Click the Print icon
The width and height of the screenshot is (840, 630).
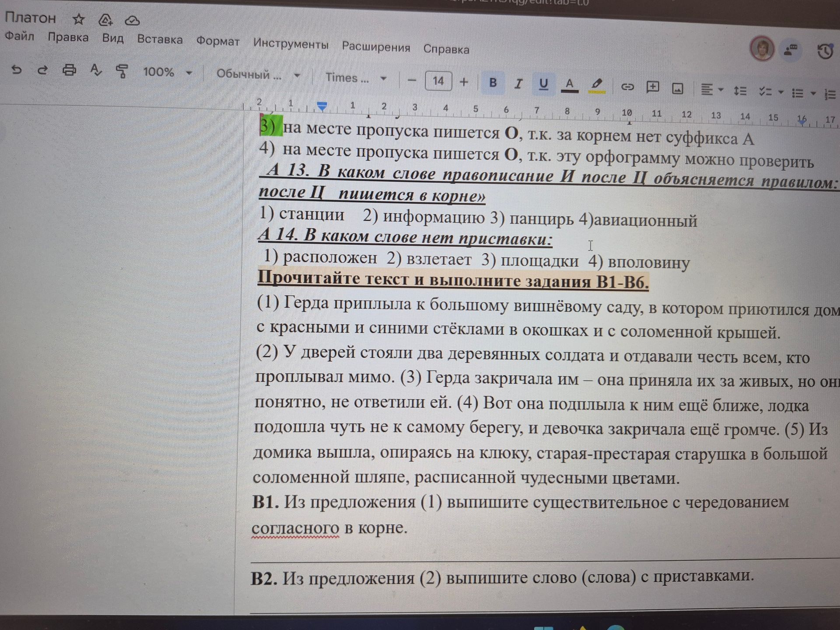click(69, 70)
